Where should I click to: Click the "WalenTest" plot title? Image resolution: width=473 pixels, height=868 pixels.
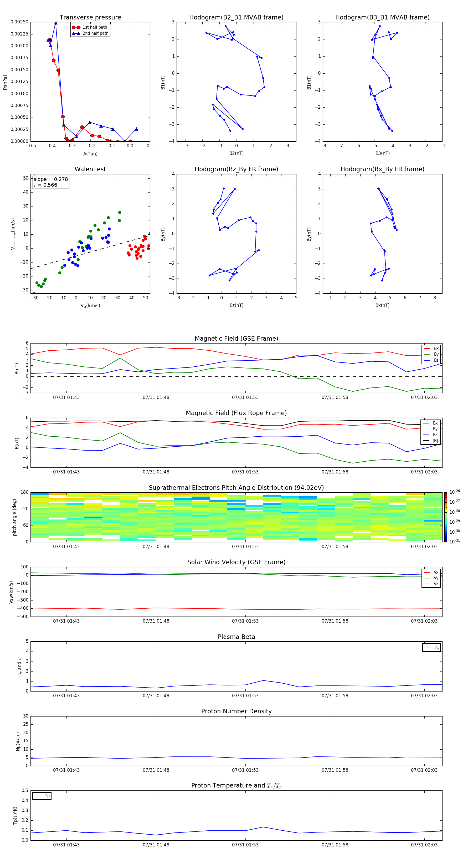pos(90,169)
